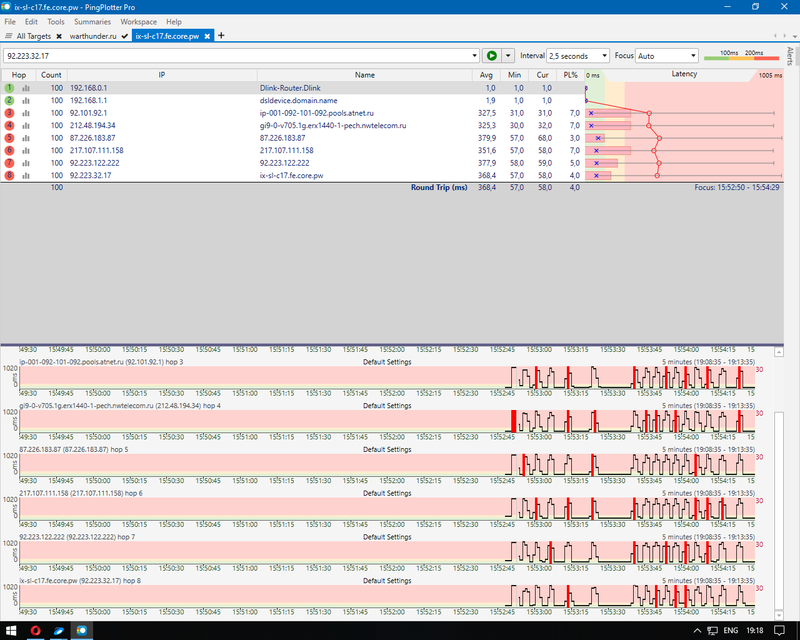
Task: Open the tab list overflow arrow
Action: coord(794,36)
